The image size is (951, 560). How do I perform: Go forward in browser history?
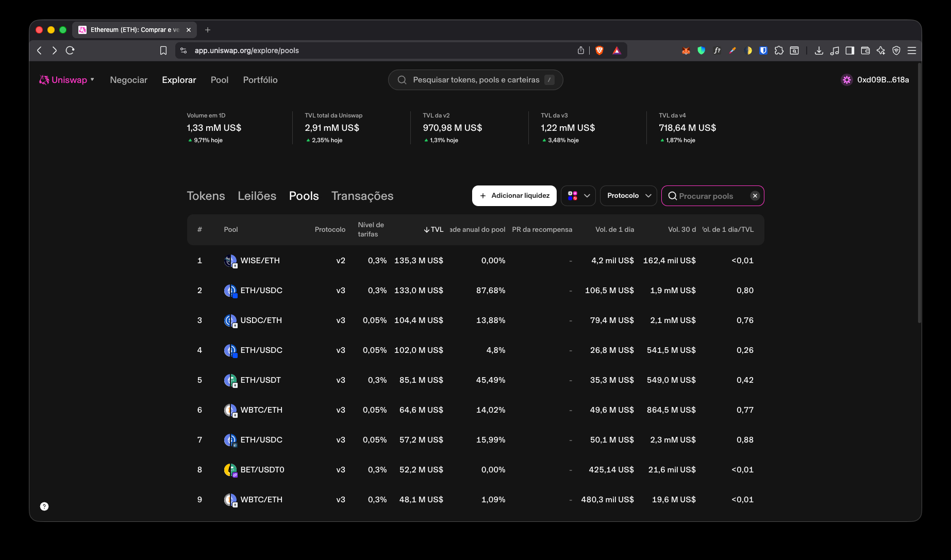(55, 50)
